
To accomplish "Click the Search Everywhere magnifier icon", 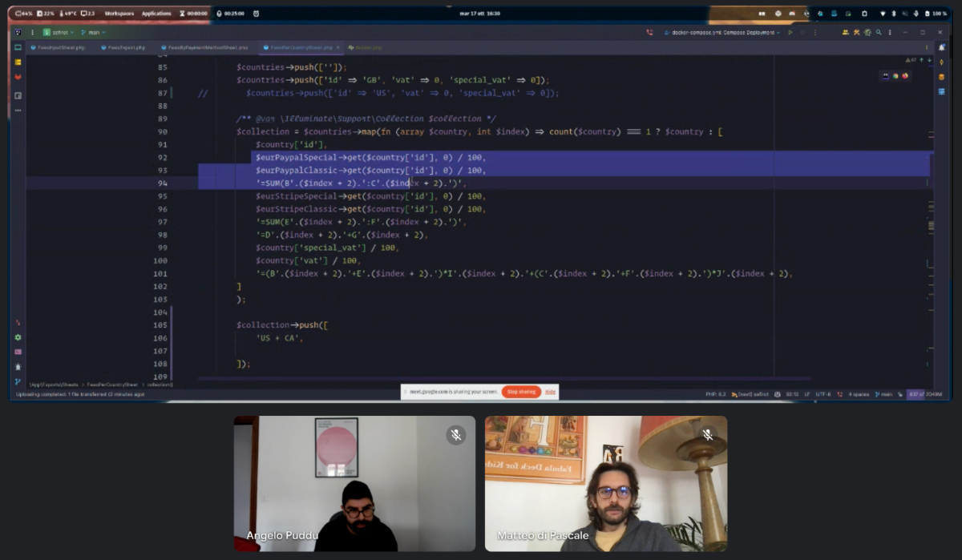I will [879, 33].
